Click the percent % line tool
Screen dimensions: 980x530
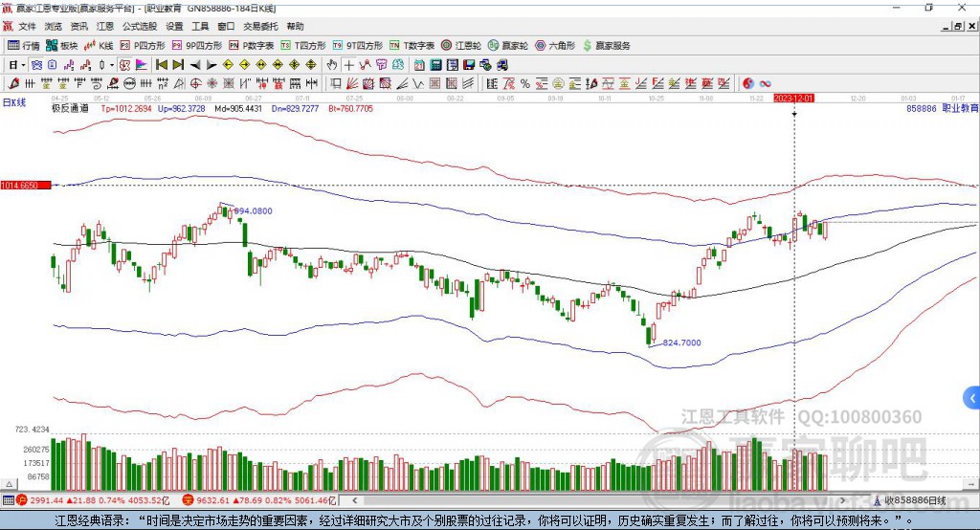point(525,83)
